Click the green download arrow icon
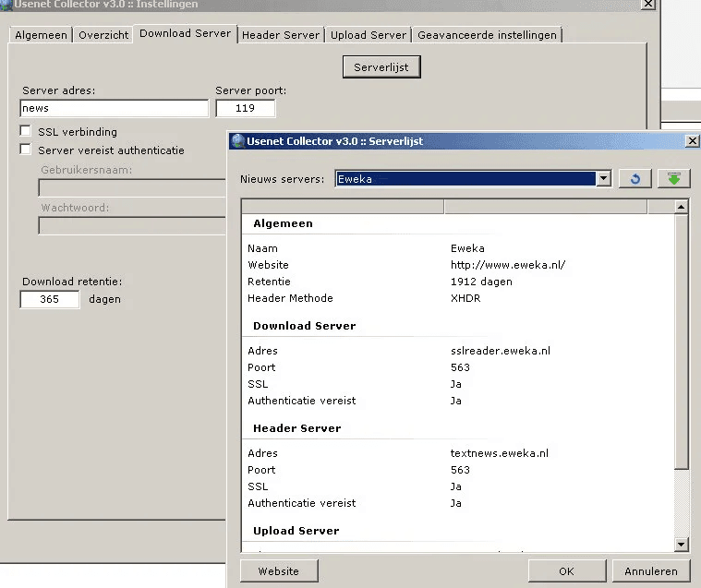 point(674,179)
